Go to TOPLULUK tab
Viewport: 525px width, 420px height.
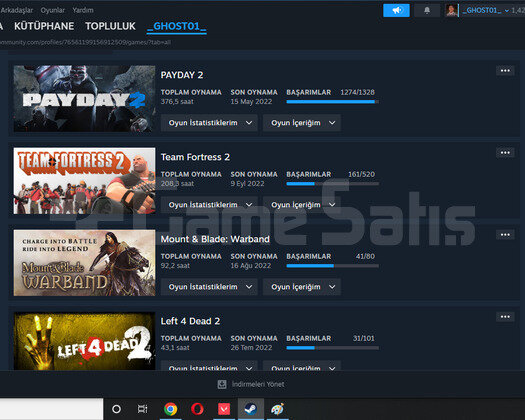110,26
